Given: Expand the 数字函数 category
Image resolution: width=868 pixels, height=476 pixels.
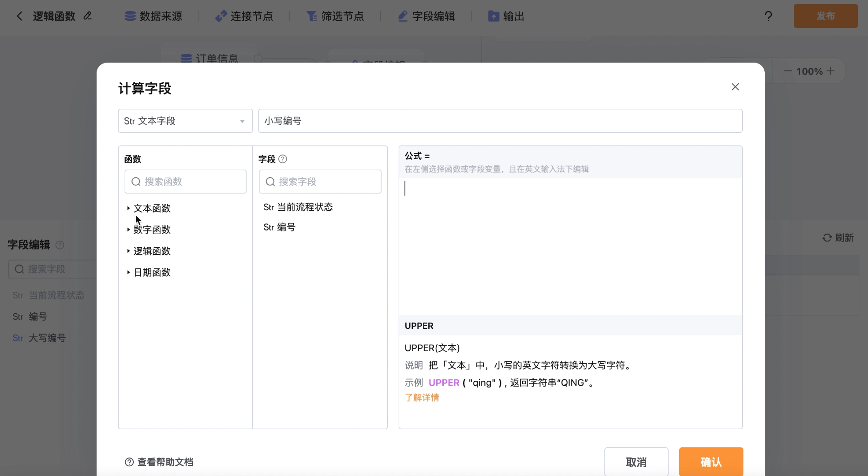Looking at the screenshot, I should (x=149, y=230).
